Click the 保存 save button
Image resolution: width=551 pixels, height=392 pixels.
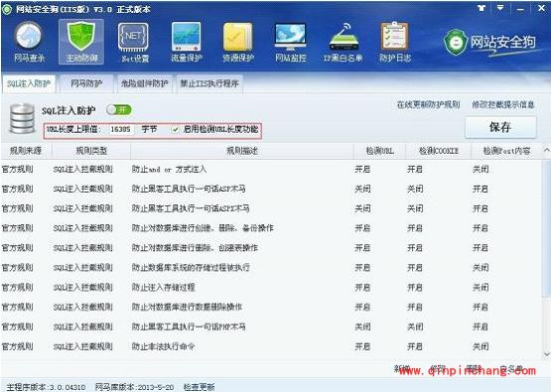500,127
